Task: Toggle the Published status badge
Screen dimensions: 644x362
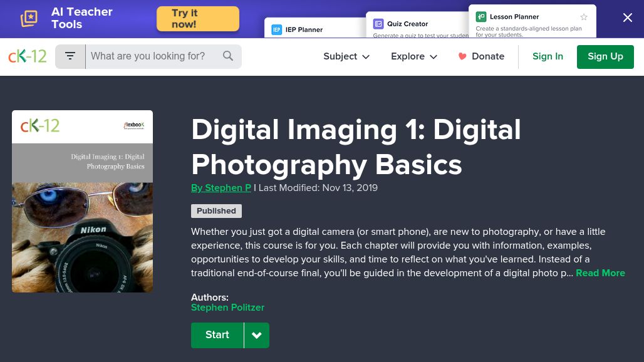Action: (216, 211)
